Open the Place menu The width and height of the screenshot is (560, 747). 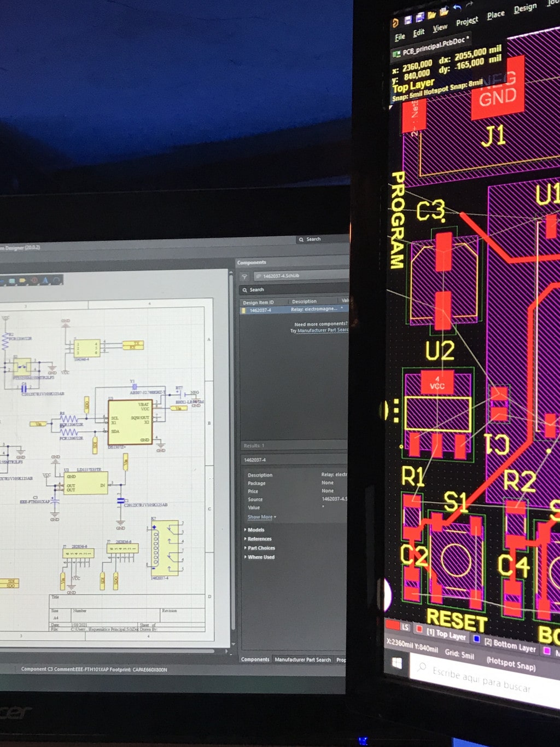(495, 15)
